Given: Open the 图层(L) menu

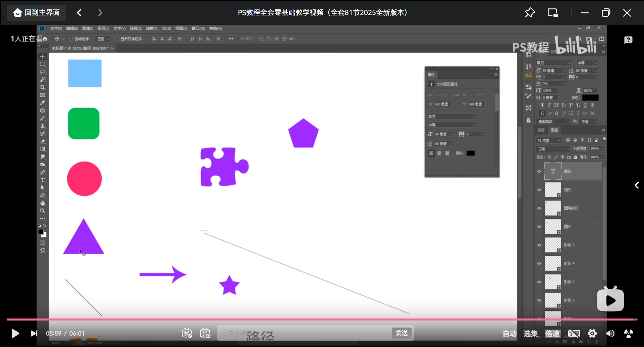Looking at the screenshot, I should pos(103,28).
